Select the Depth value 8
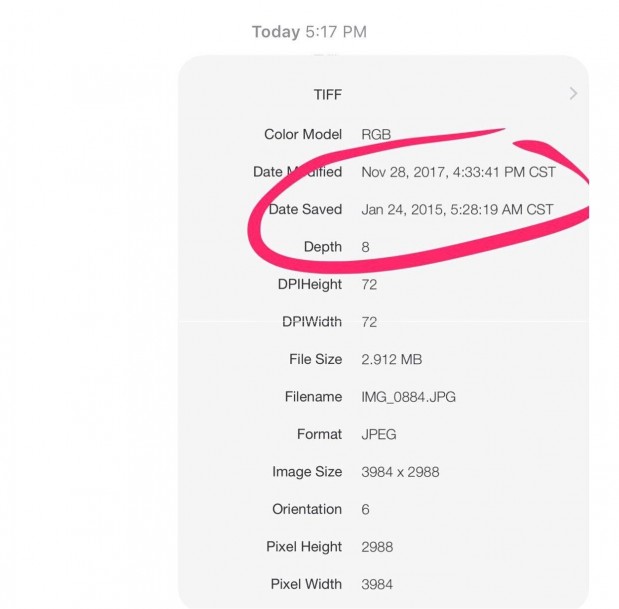 (366, 247)
